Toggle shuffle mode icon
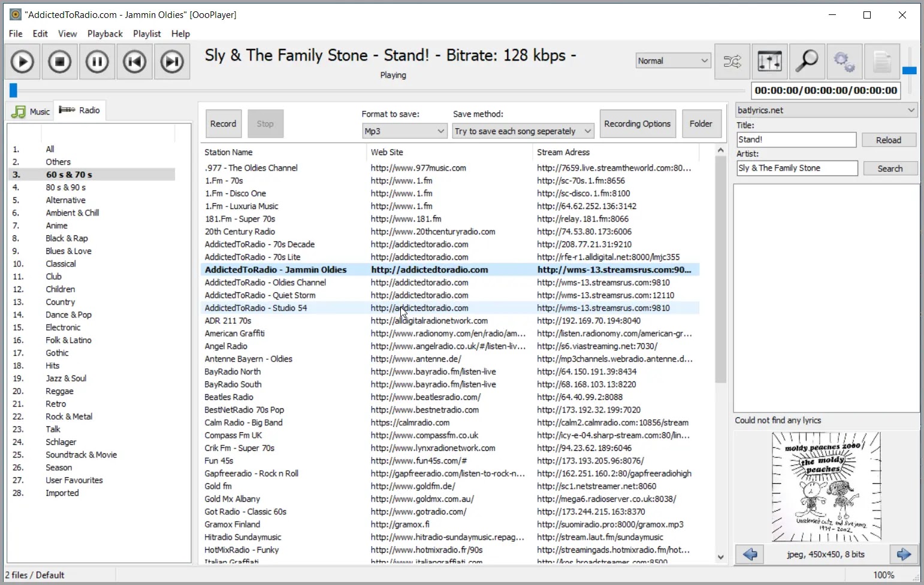The image size is (924, 585). click(732, 62)
